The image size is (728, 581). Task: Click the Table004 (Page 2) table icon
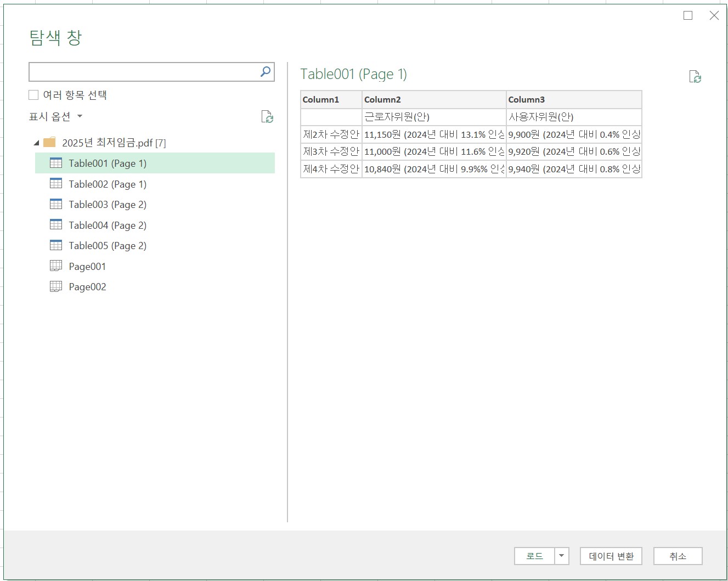(x=56, y=225)
